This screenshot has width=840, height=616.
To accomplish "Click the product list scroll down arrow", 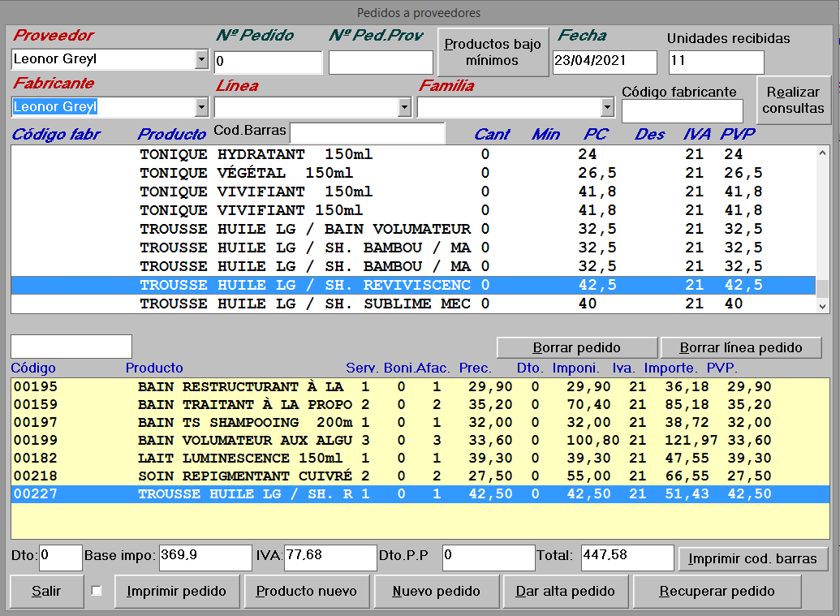I will (822, 307).
